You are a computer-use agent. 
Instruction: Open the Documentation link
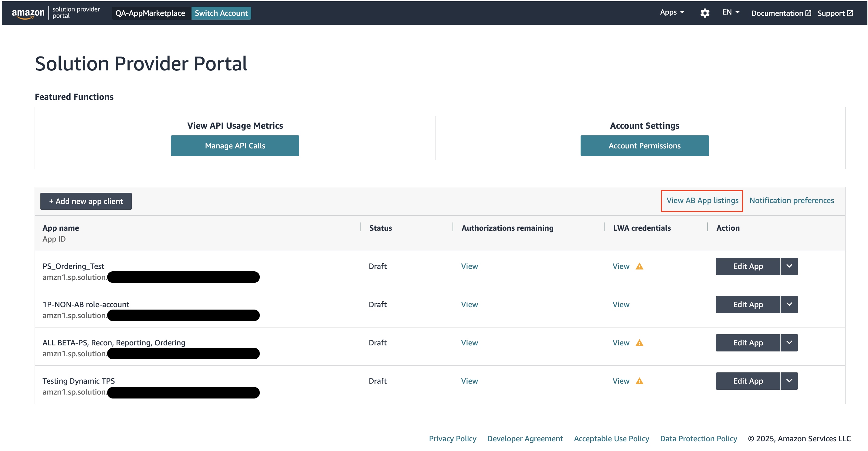point(781,13)
